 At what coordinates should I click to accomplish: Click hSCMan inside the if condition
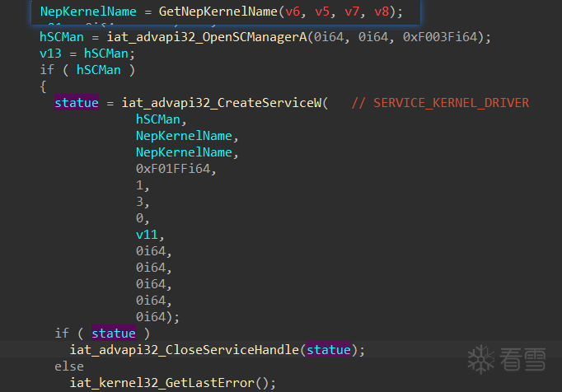[99, 70]
